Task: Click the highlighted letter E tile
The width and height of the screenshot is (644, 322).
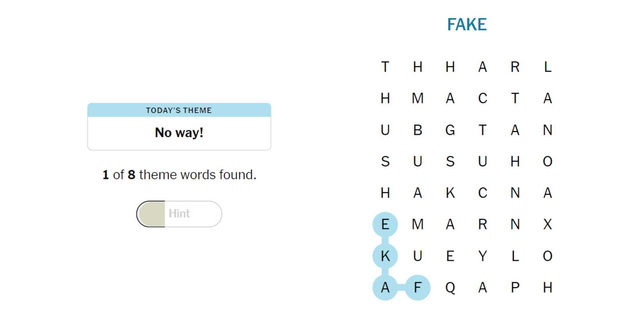Action: (385, 224)
